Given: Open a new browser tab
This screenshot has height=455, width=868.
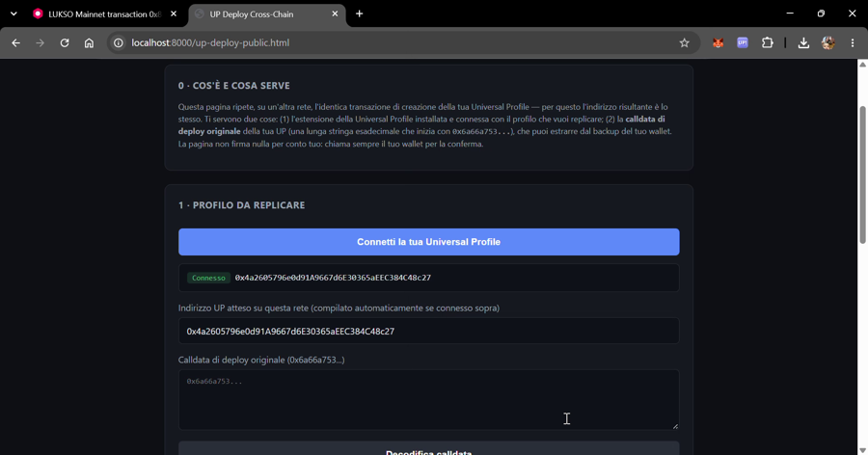Looking at the screenshot, I should click(360, 13).
